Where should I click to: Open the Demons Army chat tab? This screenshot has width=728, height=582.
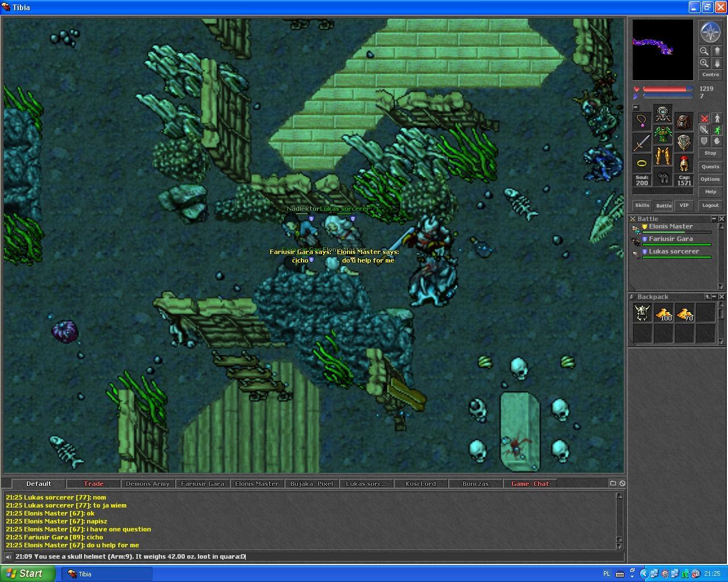(148, 484)
